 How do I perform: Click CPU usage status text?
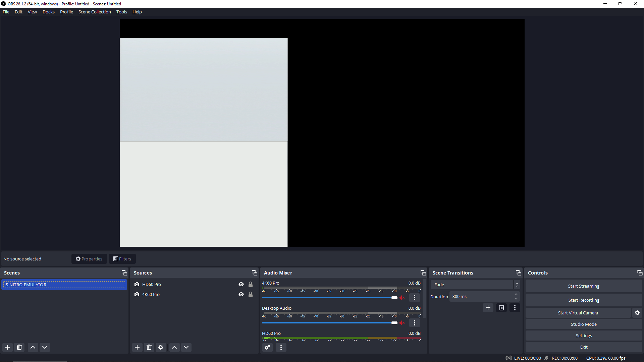point(606,358)
